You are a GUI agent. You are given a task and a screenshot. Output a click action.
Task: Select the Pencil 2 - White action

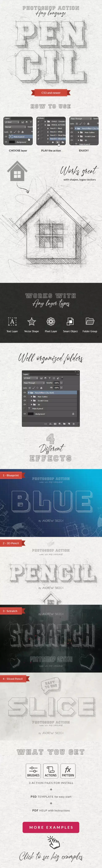coord(56,132)
